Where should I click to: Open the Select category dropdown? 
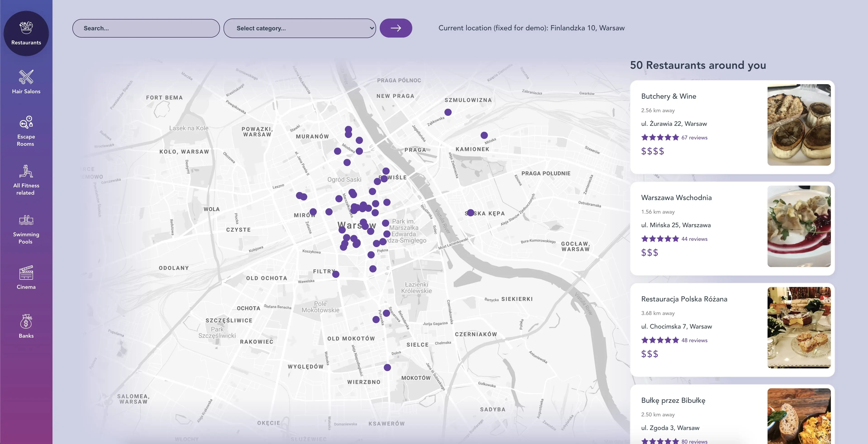coord(299,28)
